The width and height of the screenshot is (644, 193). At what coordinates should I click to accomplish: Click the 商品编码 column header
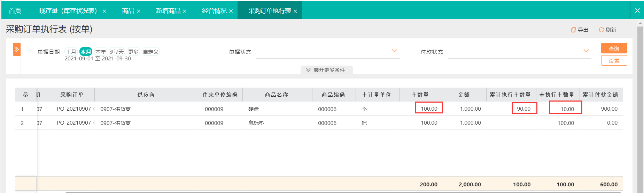[334, 95]
